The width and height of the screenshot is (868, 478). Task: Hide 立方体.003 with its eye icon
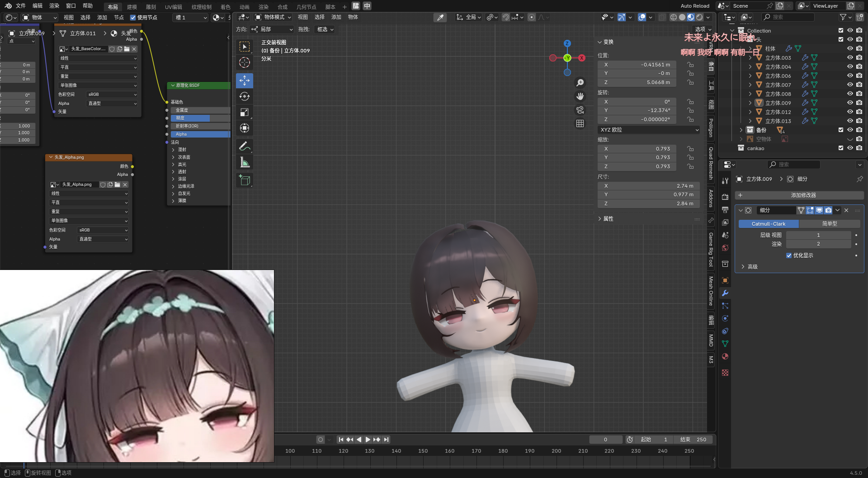coord(850,57)
